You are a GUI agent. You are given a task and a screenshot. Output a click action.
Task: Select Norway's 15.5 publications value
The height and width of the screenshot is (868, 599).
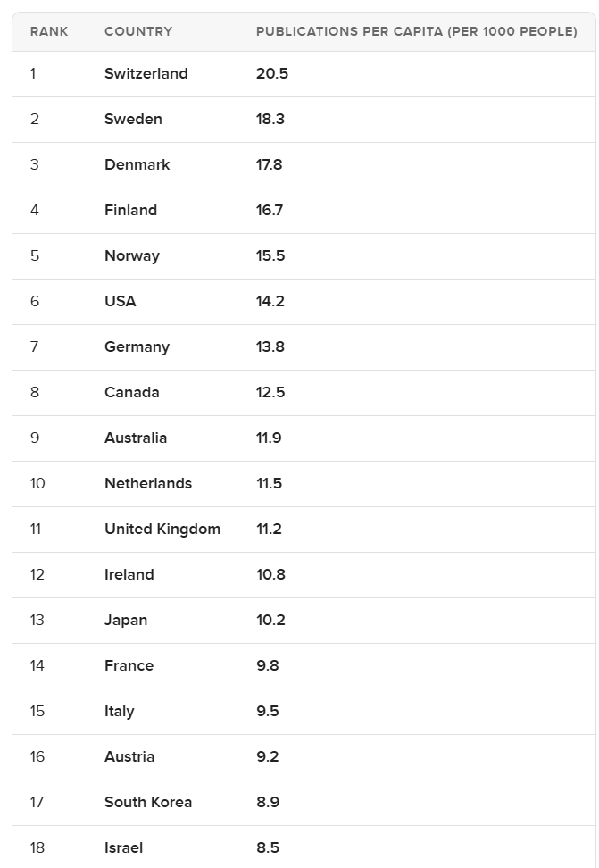pyautogui.click(x=270, y=255)
